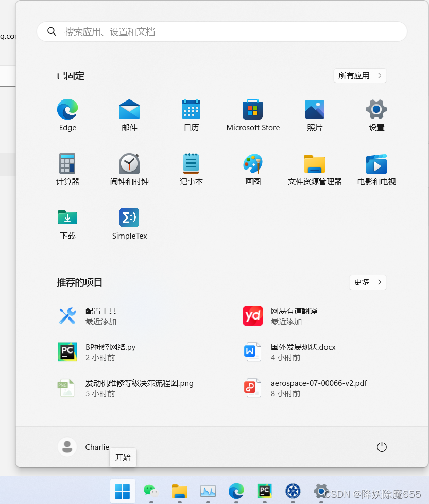Open the 记事本 notepad app
Image resolution: width=429 pixels, height=504 pixels.
[x=191, y=169]
